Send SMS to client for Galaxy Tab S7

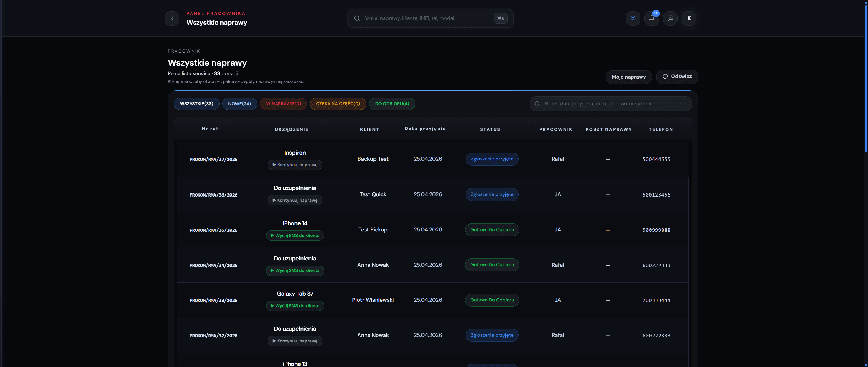pos(295,306)
